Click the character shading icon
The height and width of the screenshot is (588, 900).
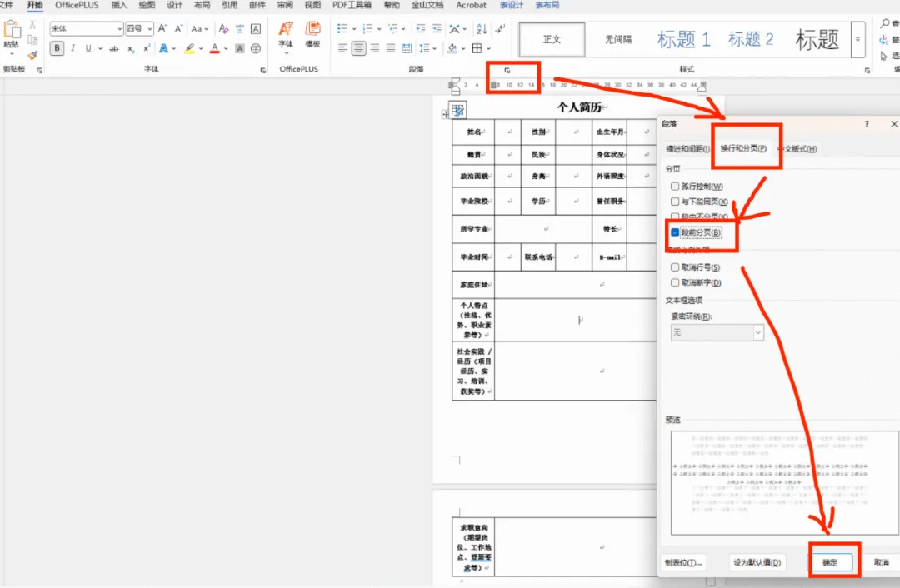click(240, 49)
